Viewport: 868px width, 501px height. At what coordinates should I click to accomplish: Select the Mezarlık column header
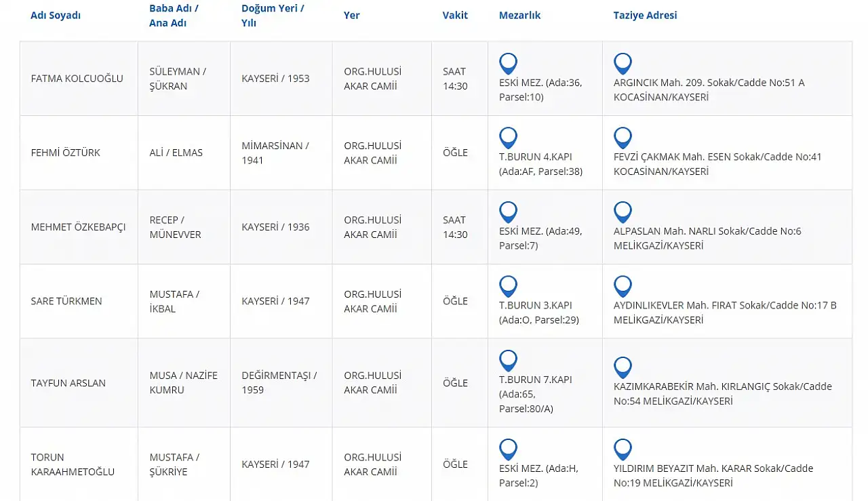point(519,16)
